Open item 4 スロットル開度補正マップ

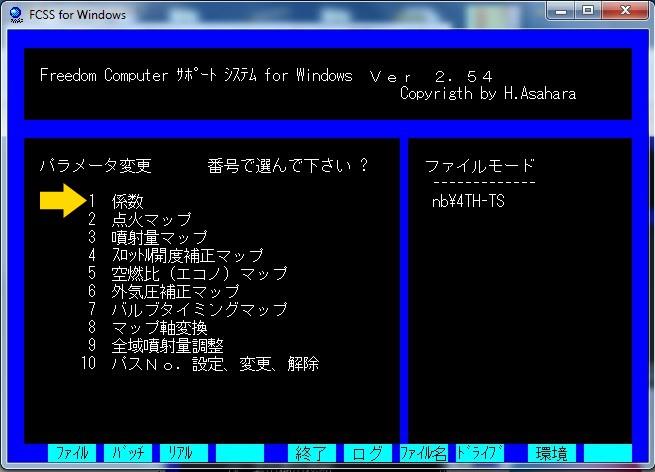tap(176, 255)
